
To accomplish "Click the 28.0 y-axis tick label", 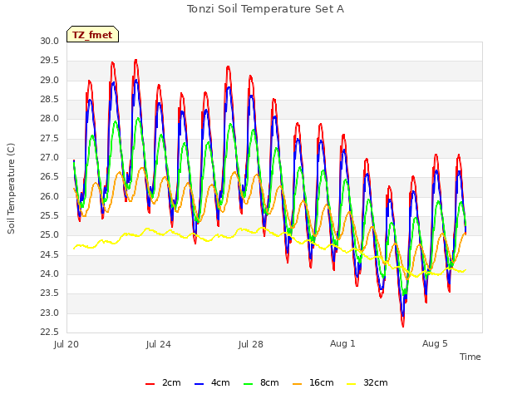I will click(x=50, y=118).
